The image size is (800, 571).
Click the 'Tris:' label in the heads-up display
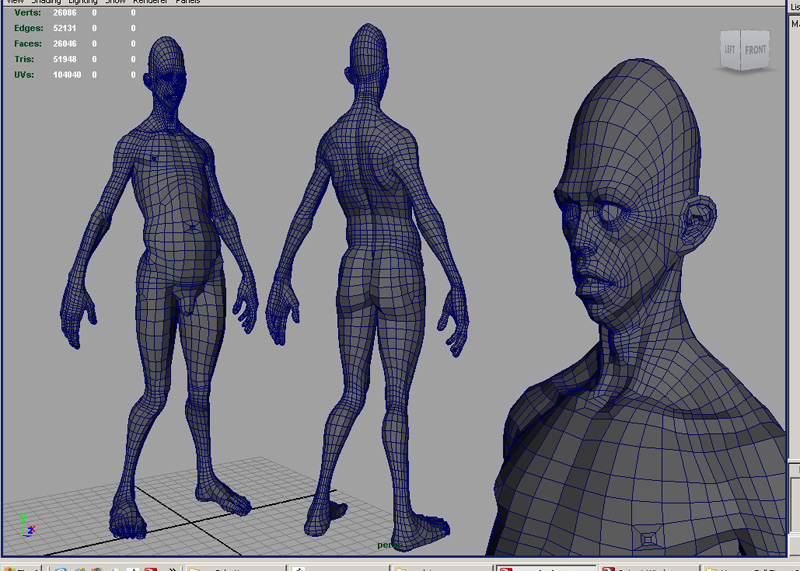(x=24, y=59)
